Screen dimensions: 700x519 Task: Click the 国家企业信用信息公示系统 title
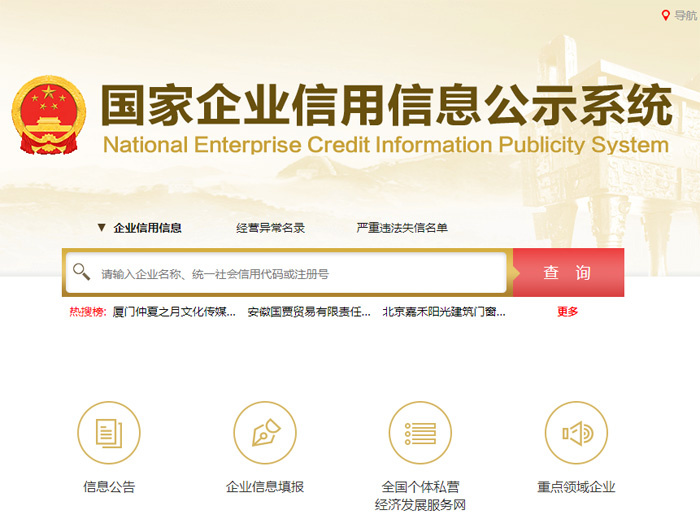[x=387, y=105]
